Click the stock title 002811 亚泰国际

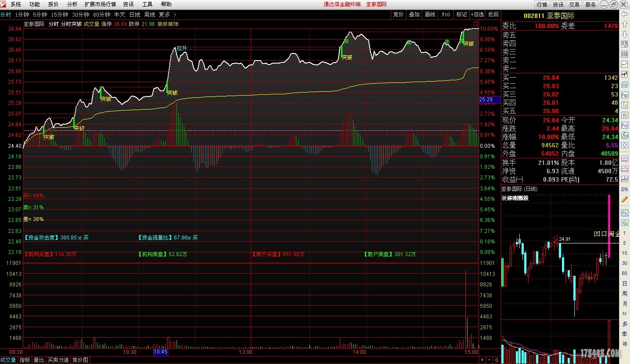pyautogui.click(x=549, y=16)
